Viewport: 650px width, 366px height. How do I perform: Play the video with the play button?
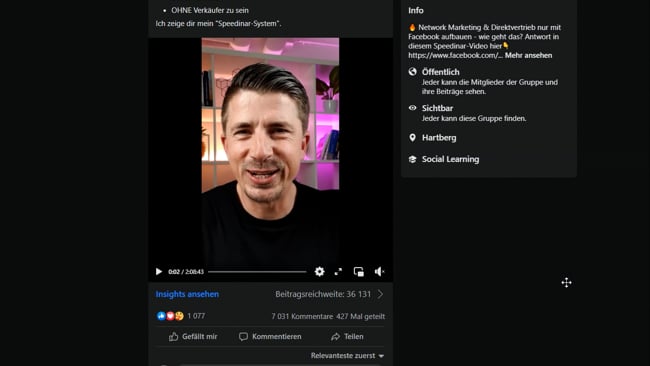coord(158,271)
